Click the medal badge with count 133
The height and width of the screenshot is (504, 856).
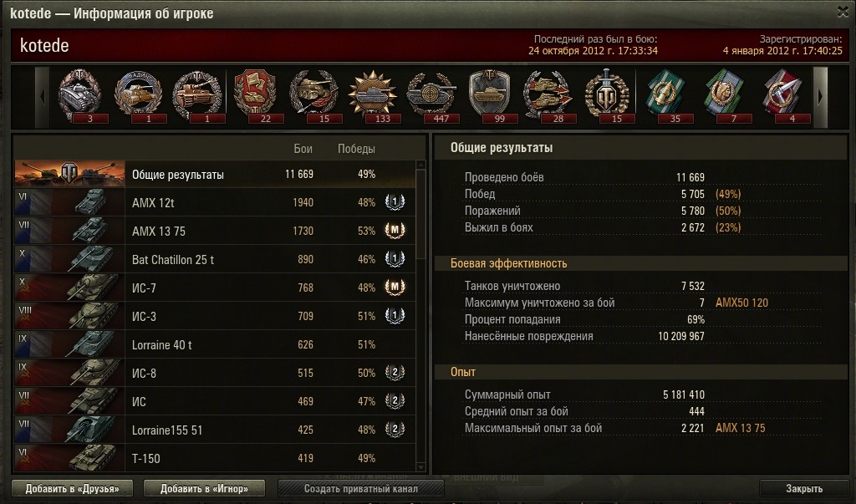(374, 96)
